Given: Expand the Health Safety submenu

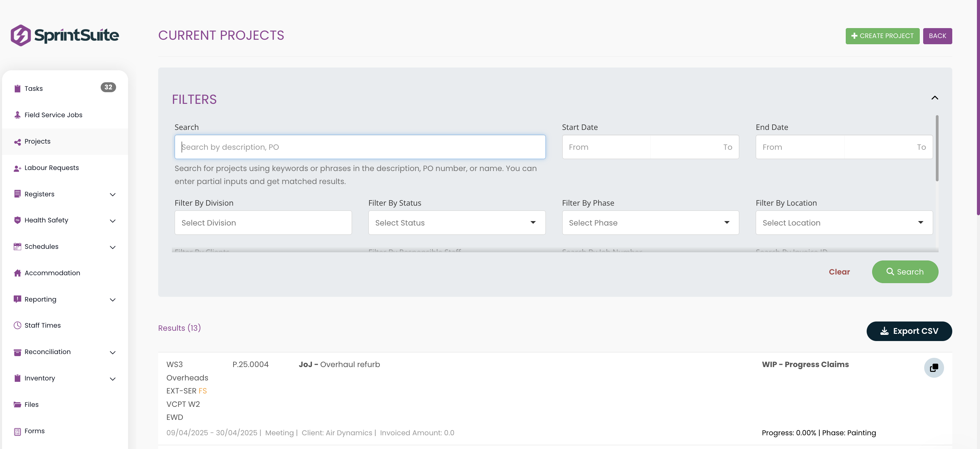Looking at the screenshot, I should tap(113, 221).
